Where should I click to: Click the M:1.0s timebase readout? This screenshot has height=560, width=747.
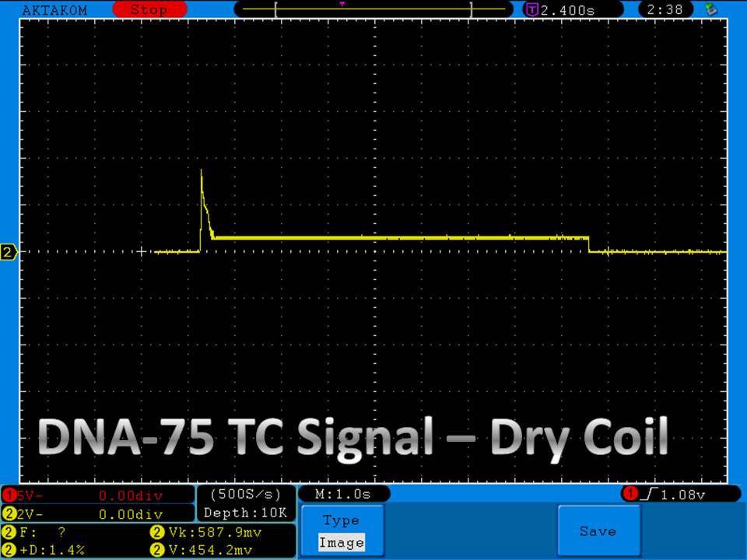(343, 495)
